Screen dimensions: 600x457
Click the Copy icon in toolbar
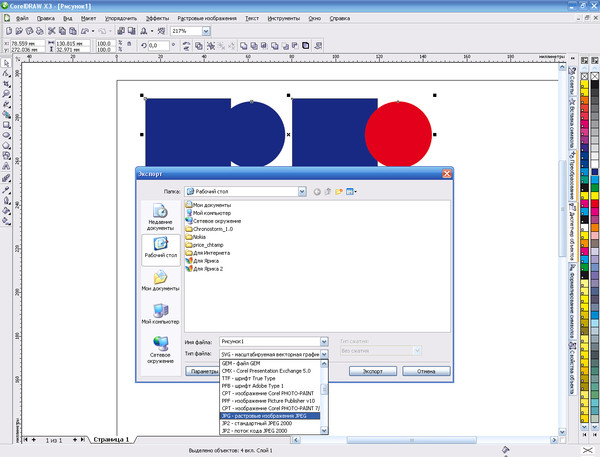coord(62,31)
